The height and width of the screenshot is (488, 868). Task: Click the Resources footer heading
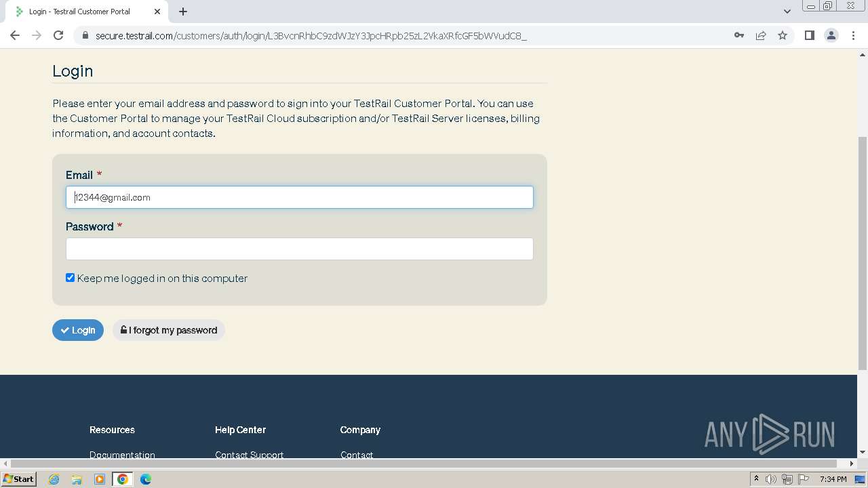(112, 430)
